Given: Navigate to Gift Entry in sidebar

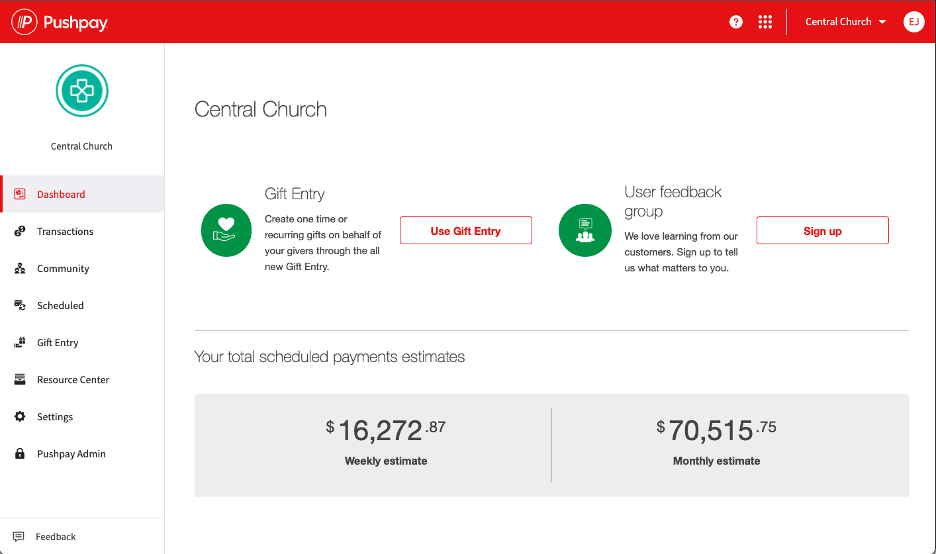Looking at the screenshot, I should pyautogui.click(x=82, y=342).
